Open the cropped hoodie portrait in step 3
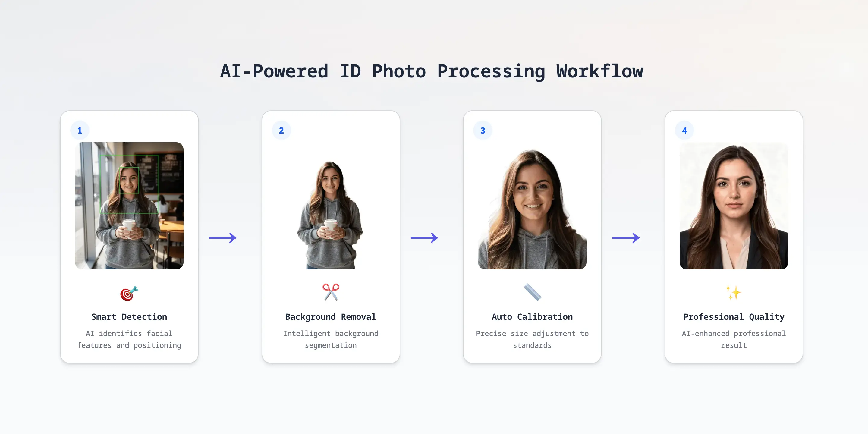 click(532, 209)
